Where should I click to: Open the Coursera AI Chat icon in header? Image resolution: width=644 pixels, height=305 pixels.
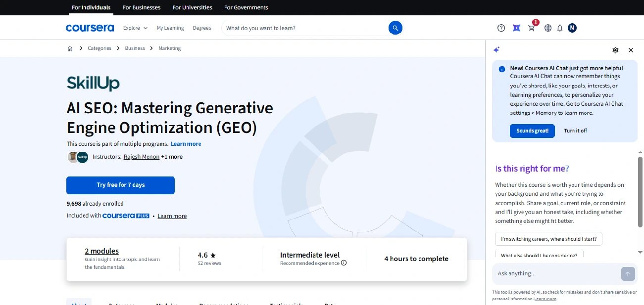(x=516, y=28)
